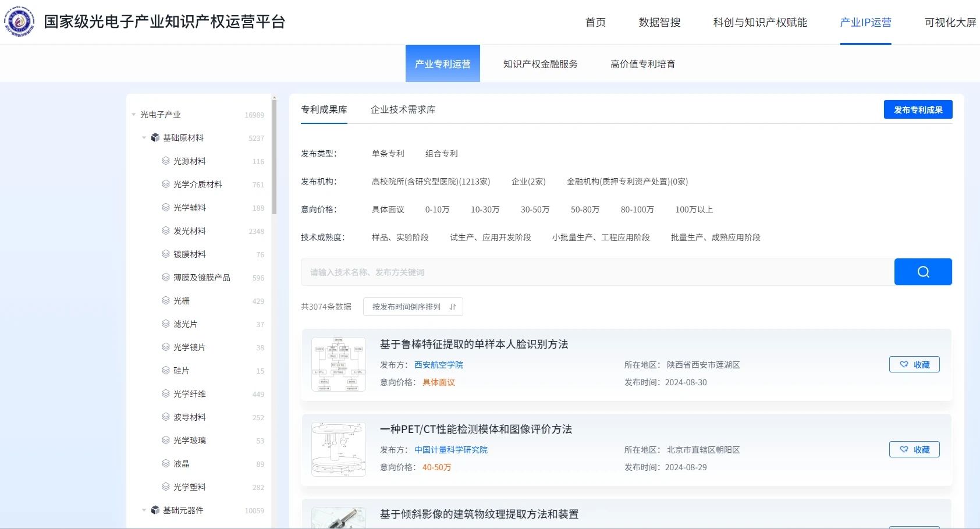Click the layers icon next to 光源材料
Viewport: 980px width, 529px height.
pyautogui.click(x=166, y=161)
